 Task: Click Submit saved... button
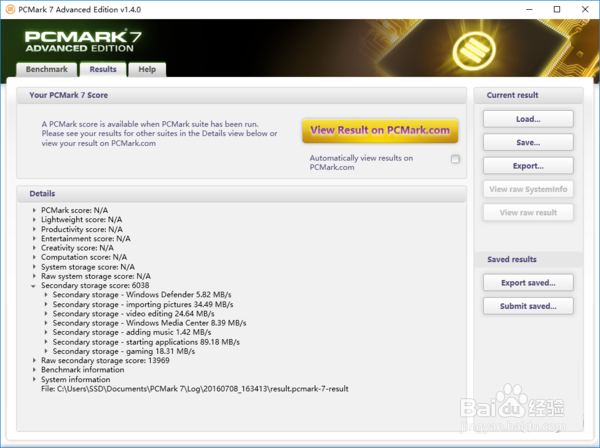tap(528, 306)
